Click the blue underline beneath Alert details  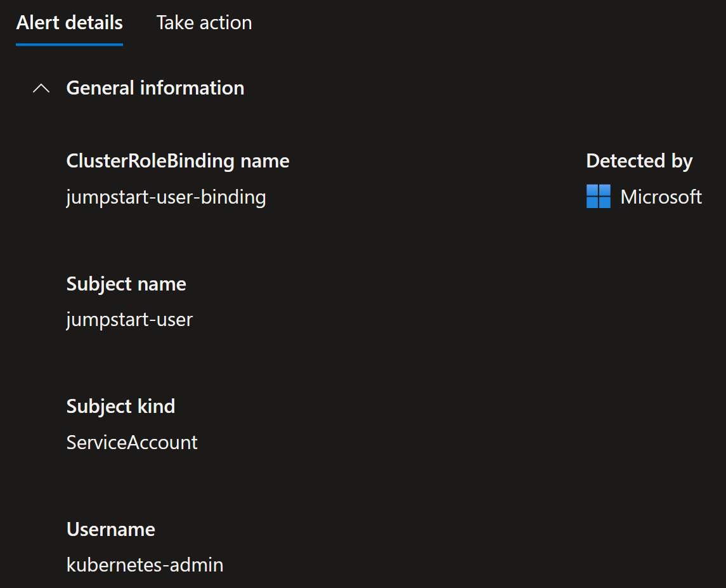click(70, 44)
